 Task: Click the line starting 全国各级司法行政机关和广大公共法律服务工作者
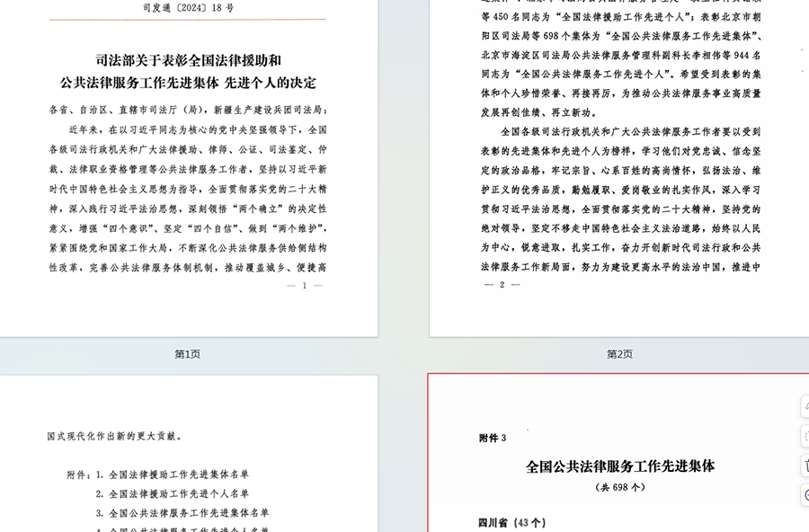point(630,131)
